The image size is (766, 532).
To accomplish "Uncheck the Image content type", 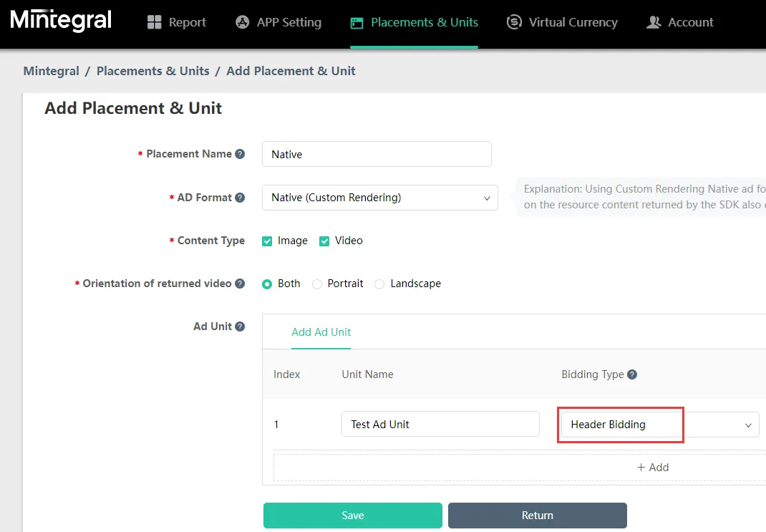I will (x=266, y=241).
